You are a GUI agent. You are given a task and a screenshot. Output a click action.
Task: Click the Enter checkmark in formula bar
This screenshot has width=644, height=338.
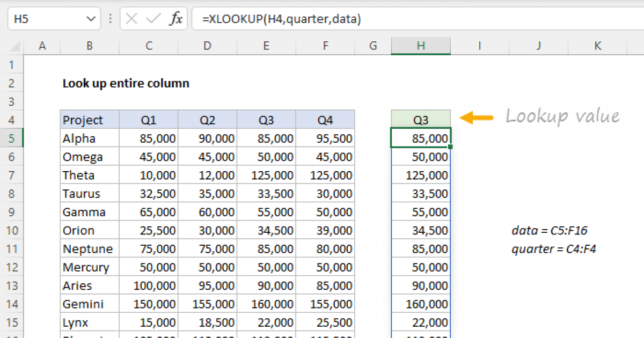pyautogui.click(x=153, y=20)
